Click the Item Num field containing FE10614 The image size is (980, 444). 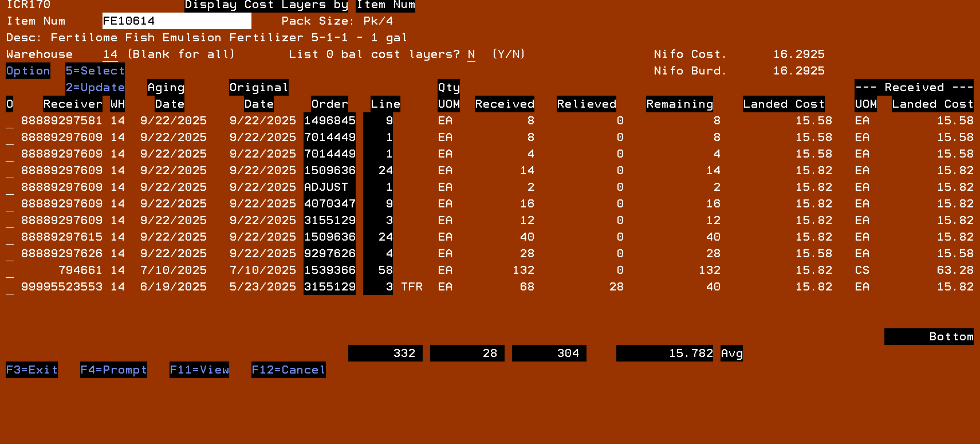[x=176, y=21]
